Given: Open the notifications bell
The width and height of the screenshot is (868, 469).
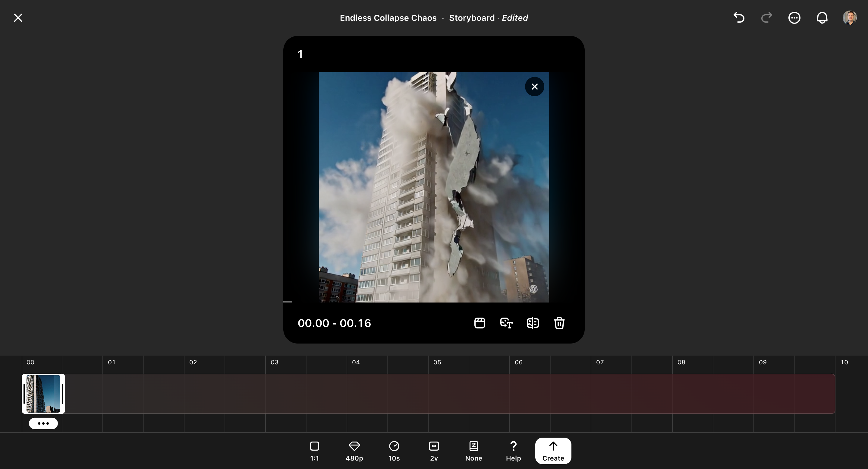Looking at the screenshot, I should [822, 17].
